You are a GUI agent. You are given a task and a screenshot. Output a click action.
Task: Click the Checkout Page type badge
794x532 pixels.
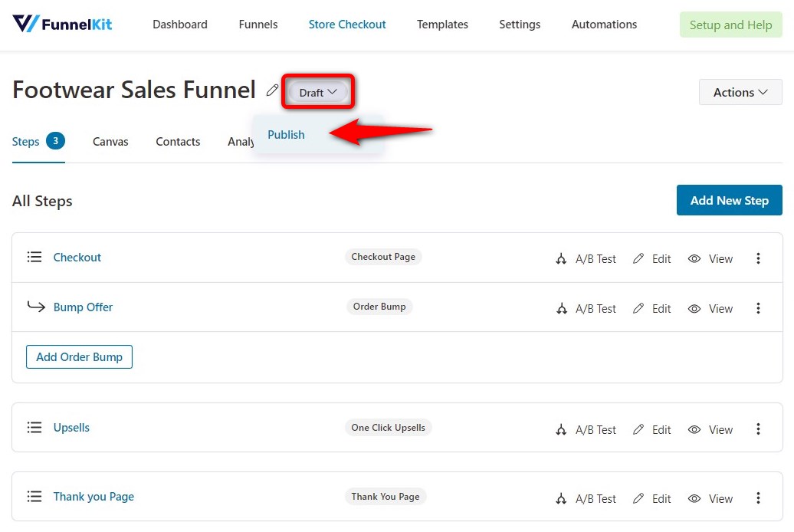pyautogui.click(x=383, y=257)
